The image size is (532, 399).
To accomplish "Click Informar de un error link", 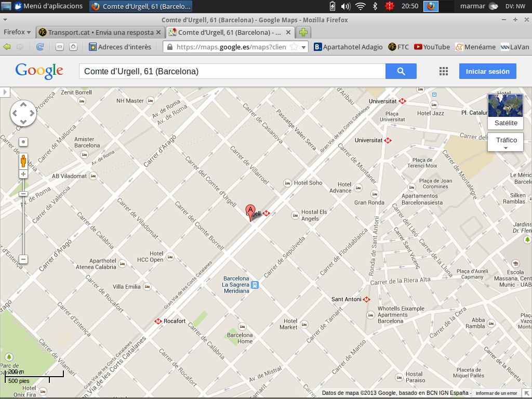I will 496,393.
